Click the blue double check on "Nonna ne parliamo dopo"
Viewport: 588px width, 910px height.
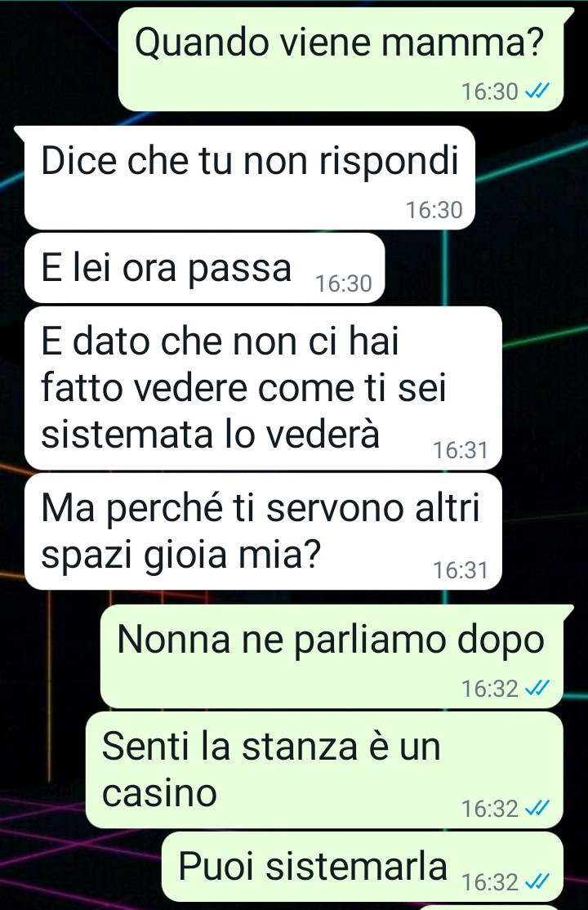pyautogui.click(x=537, y=689)
